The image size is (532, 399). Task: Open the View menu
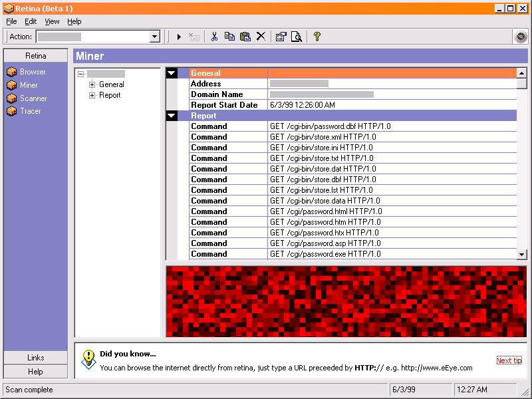coord(52,21)
